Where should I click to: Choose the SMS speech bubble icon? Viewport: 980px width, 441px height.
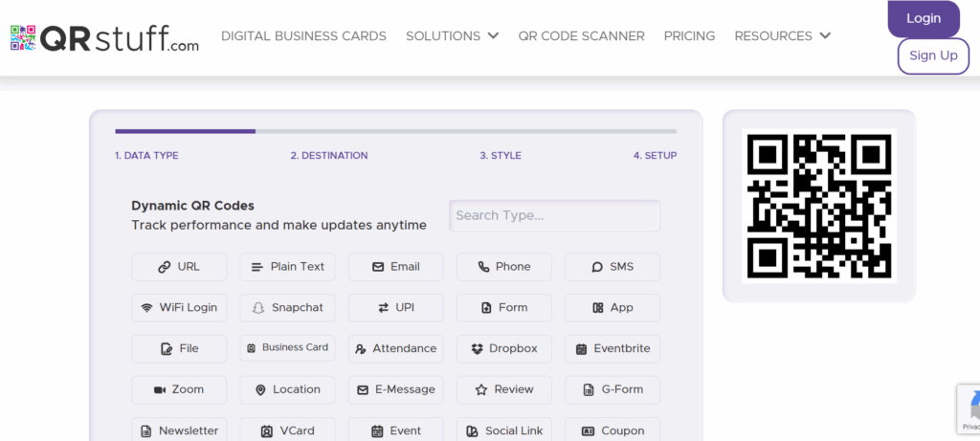pyautogui.click(x=597, y=267)
